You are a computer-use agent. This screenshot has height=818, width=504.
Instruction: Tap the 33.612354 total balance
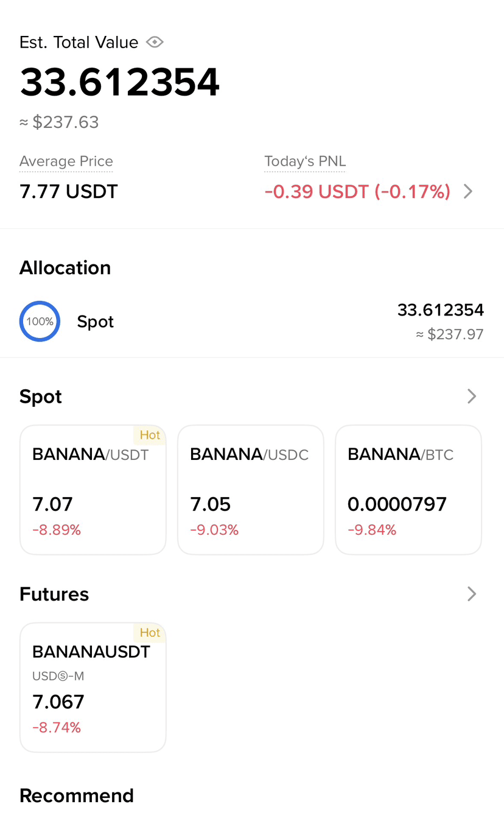coord(120,82)
